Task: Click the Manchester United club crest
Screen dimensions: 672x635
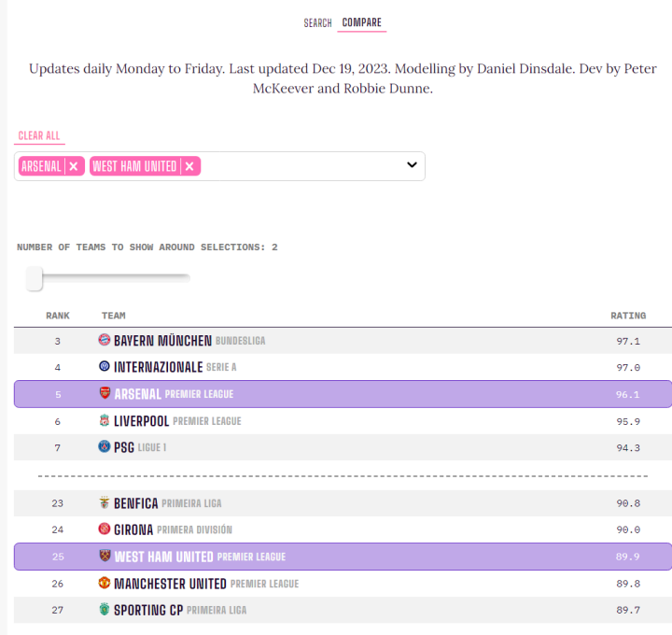Action: [105, 584]
